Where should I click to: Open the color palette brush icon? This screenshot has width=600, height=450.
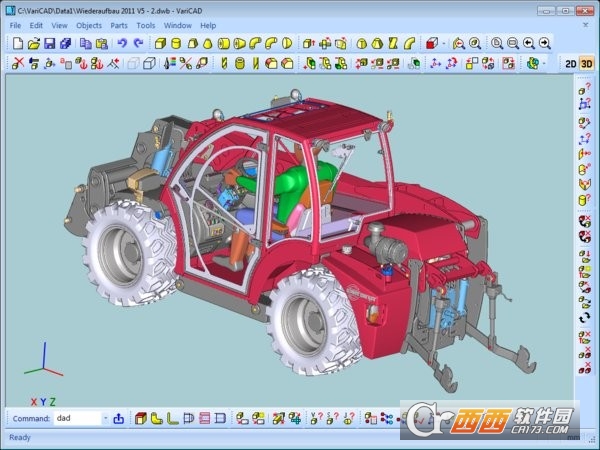tap(170, 63)
